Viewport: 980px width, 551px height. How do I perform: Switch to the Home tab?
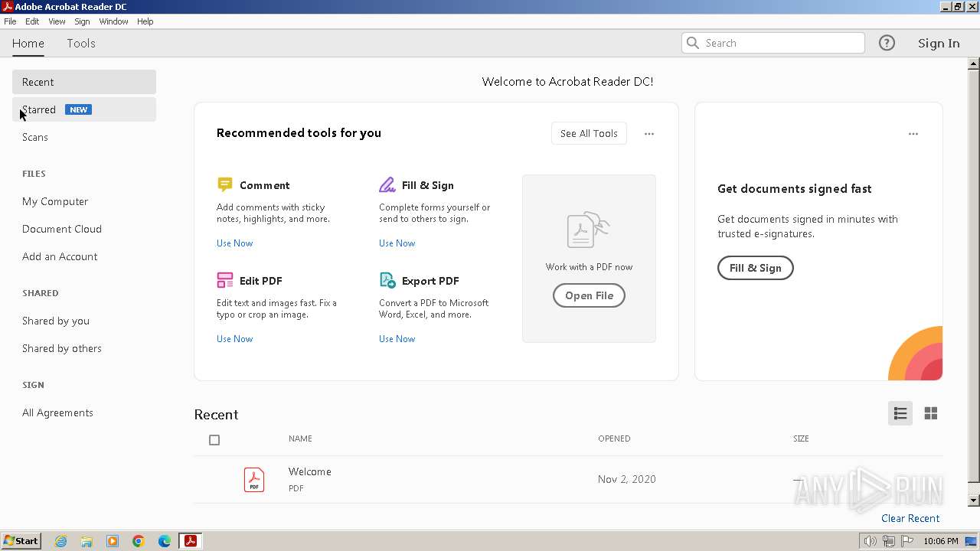pyautogui.click(x=28, y=43)
